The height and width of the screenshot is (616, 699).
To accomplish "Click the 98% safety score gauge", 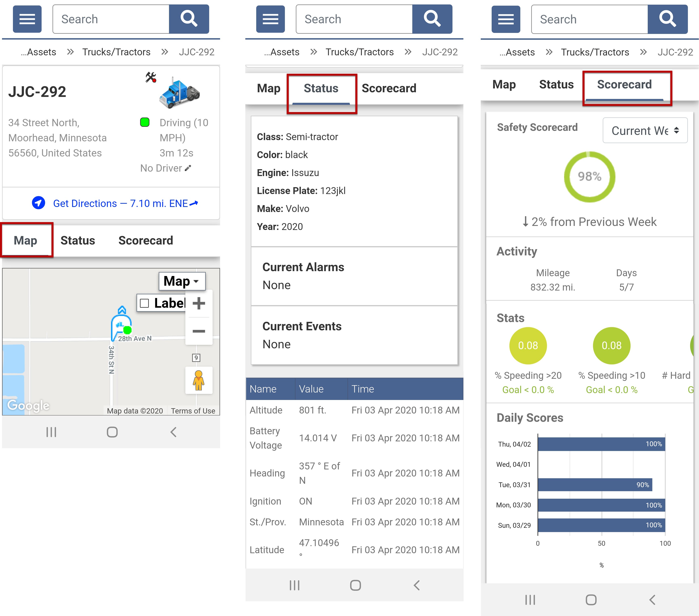I will 589,177.
